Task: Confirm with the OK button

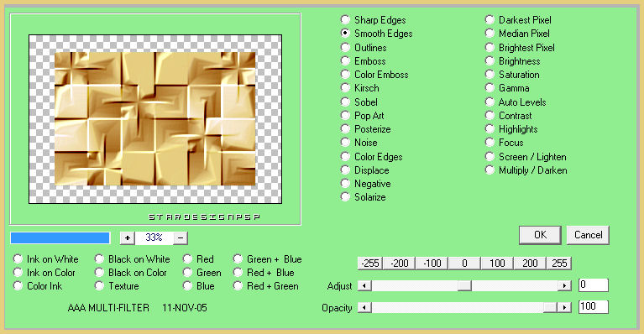Action: pos(540,235)
